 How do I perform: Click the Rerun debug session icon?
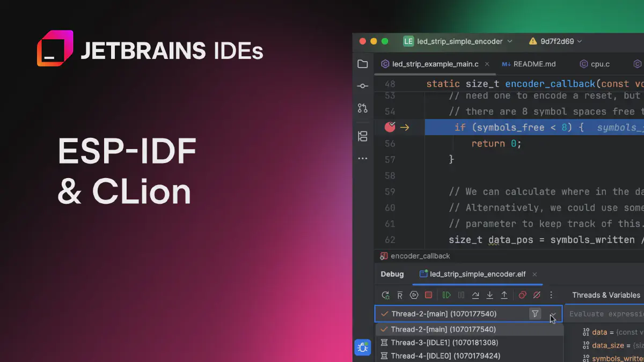pos(385,295)
